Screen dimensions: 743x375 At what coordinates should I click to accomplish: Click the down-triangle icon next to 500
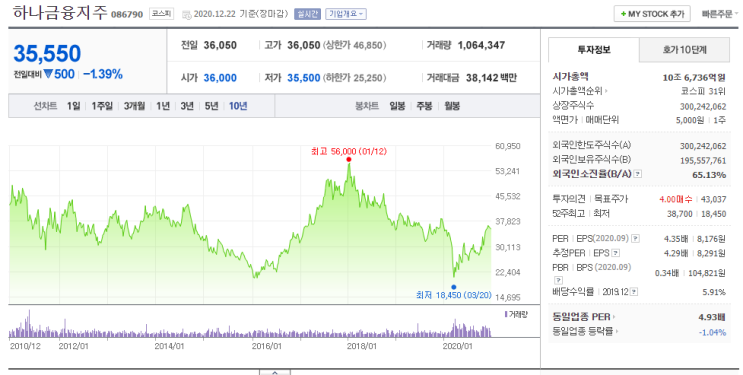point(48,74)
